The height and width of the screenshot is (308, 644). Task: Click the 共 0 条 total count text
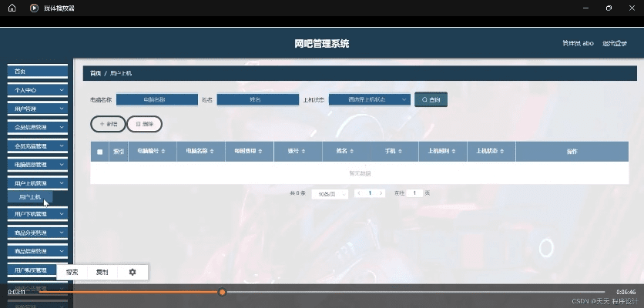coord(298,193)
